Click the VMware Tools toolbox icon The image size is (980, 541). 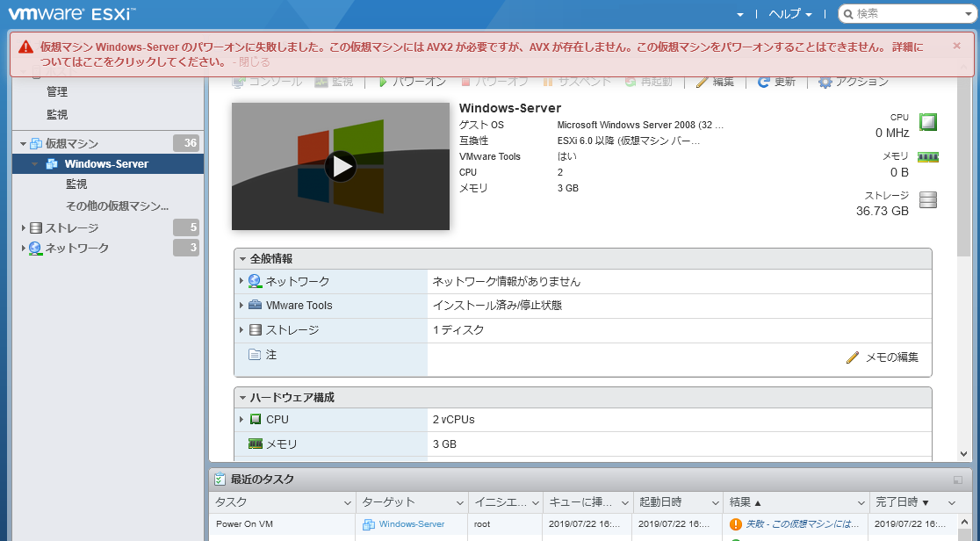pyautogui.click(x=255, y=306)
